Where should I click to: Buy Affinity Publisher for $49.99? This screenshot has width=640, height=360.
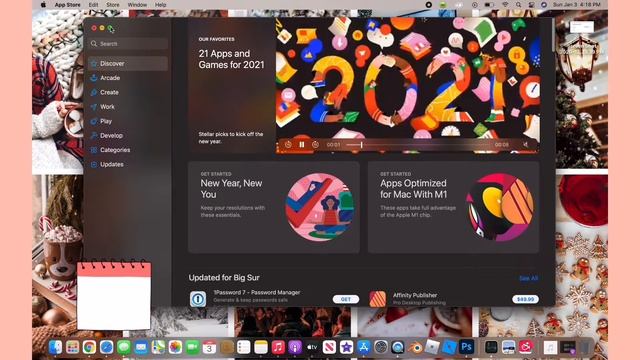pos(525,299)
